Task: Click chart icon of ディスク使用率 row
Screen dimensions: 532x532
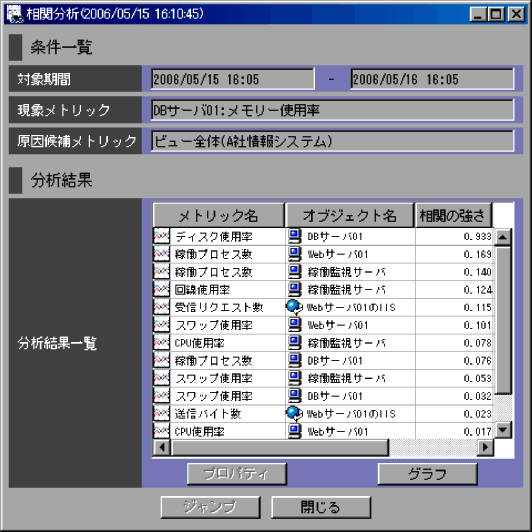Action: (x=162, y=236)
